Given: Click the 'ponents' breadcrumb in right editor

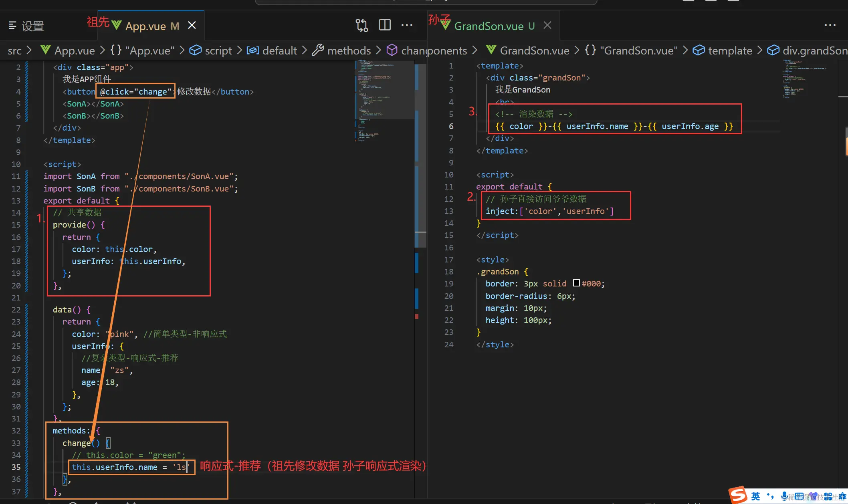Looking at the screenshot, I should point(447,50).
